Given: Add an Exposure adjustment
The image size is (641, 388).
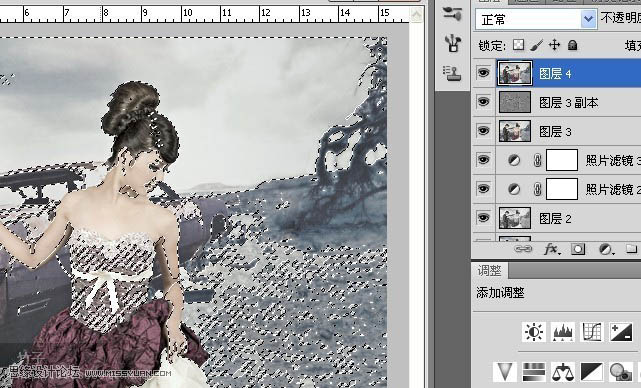Looking at the screenshot, I should (621, 332).
